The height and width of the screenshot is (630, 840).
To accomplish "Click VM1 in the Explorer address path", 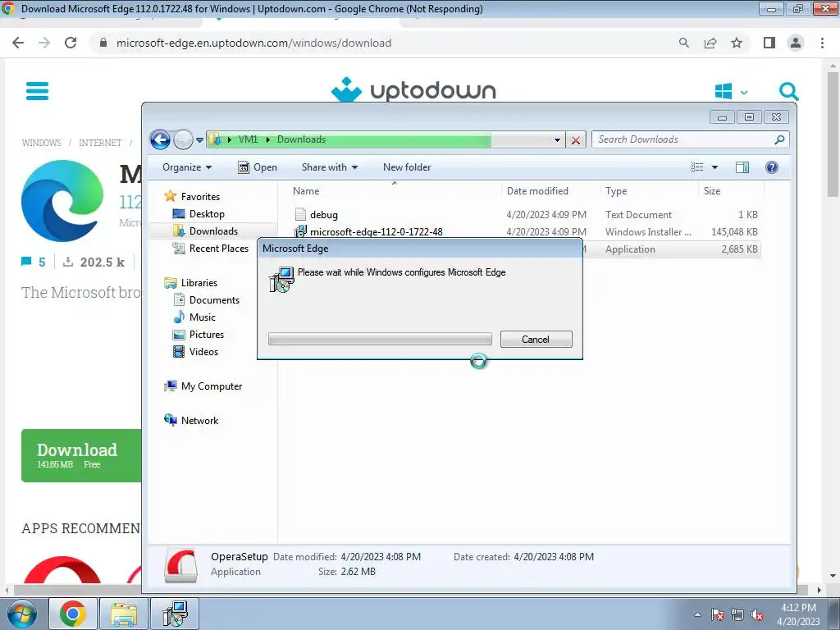I will pos(248,139).
